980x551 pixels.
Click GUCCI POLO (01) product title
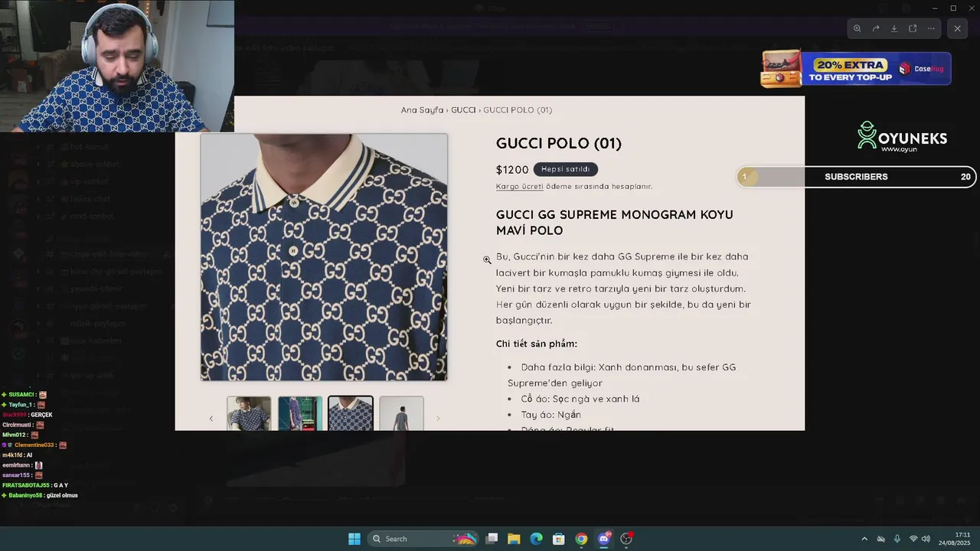pos(559,143)
